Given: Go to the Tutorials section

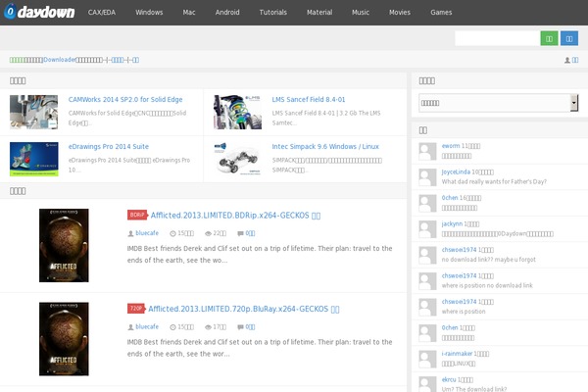Looking at the screenshot, I should pyautogui.click(x=272, y=13).
